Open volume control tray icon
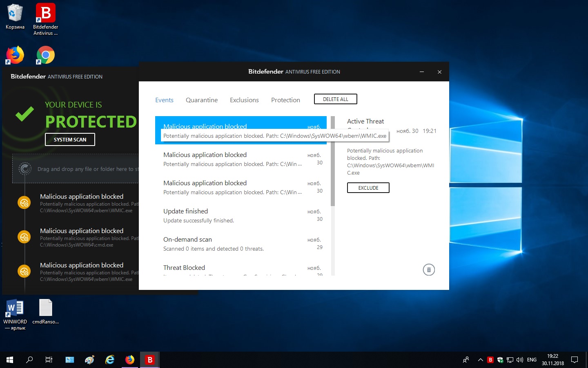Screen dimensions: 588x368 pyautogui.click(x=519, y=360)
